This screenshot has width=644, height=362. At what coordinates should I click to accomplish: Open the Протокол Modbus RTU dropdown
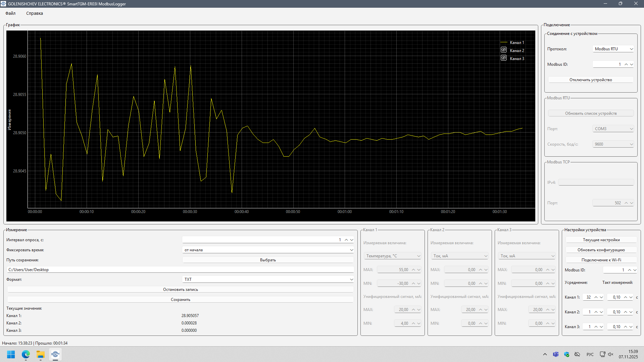pos(613,49)
